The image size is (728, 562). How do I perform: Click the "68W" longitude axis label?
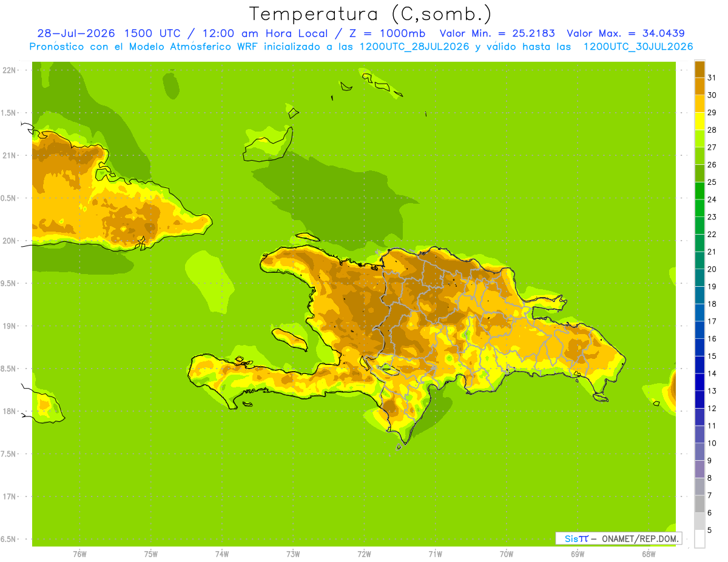[649, 554]
